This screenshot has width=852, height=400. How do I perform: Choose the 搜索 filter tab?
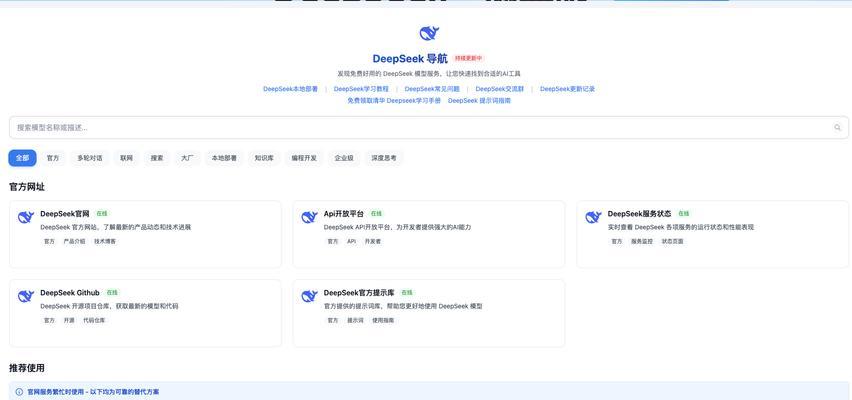click(157, 158)
